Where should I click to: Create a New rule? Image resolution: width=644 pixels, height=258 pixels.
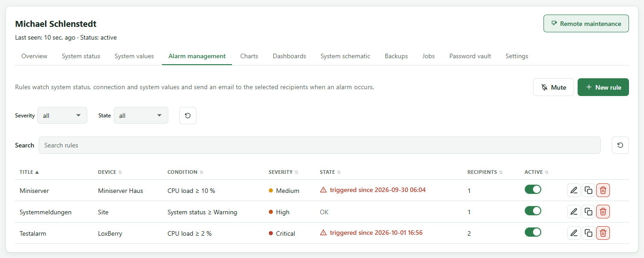(x=603, y=87)
